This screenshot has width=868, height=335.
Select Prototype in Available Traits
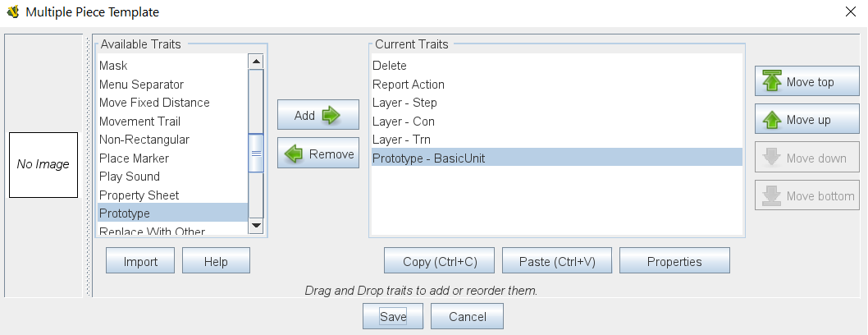pyautogui.click(x=172, y=213)
